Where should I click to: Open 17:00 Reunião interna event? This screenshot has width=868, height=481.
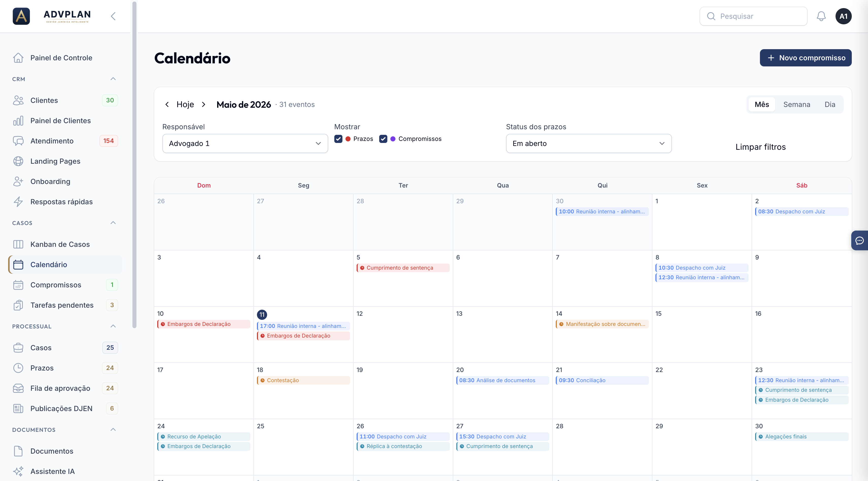click(303, 326)
